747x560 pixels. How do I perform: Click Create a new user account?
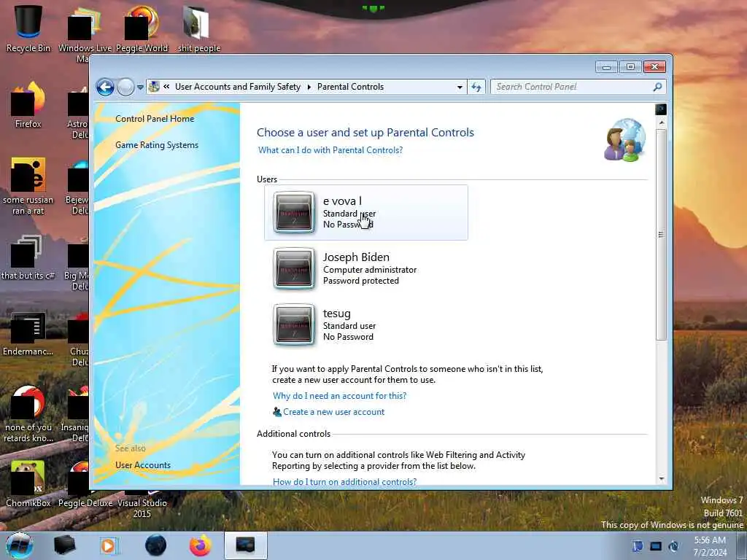pyautogui.click(x=333, y=412)
